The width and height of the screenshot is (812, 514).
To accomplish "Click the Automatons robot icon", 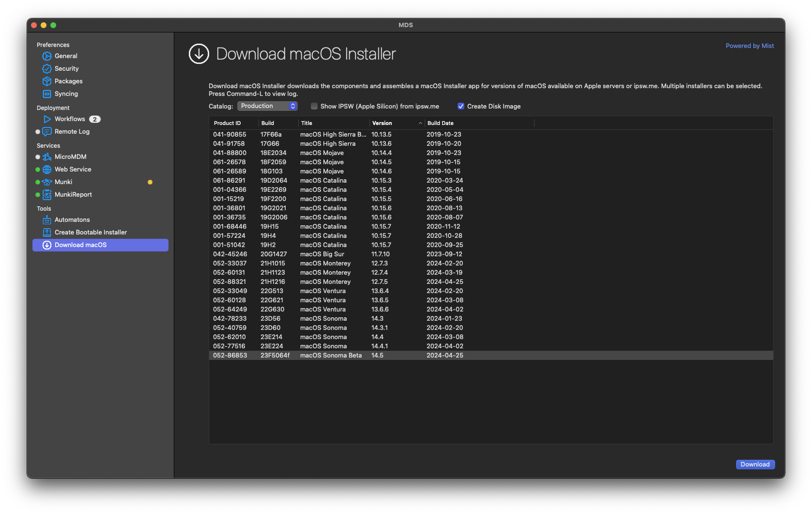I will (47, 220).
